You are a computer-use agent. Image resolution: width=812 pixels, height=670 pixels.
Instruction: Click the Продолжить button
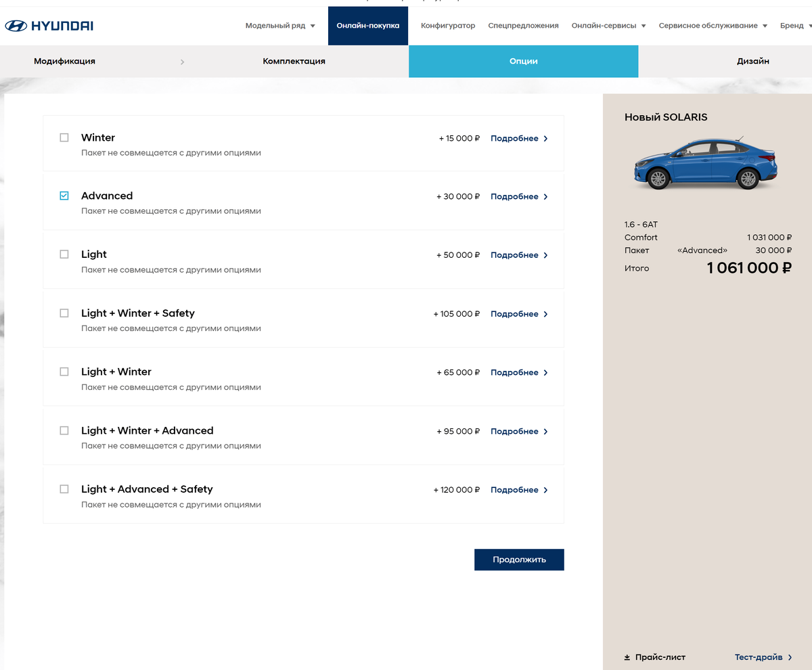click(x=519, y=560)
